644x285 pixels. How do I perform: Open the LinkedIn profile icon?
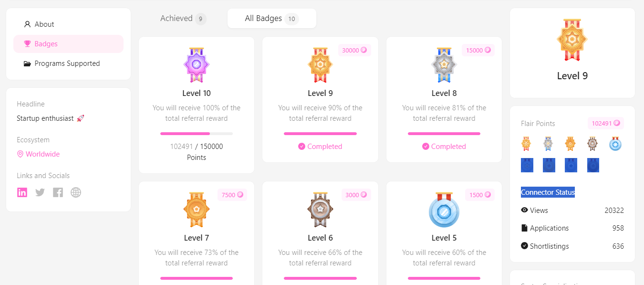(x=22, y=192)
